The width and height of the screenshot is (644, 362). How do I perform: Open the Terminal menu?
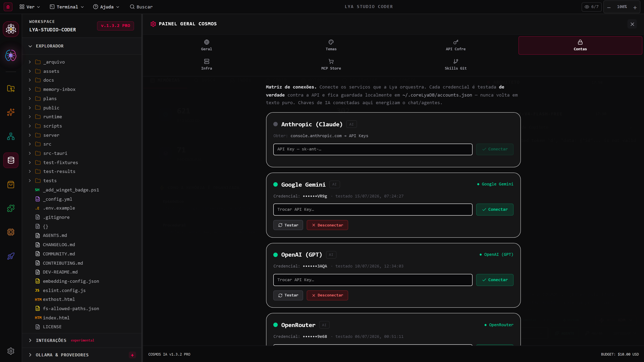pyautogui.click(x=67, y=7)
